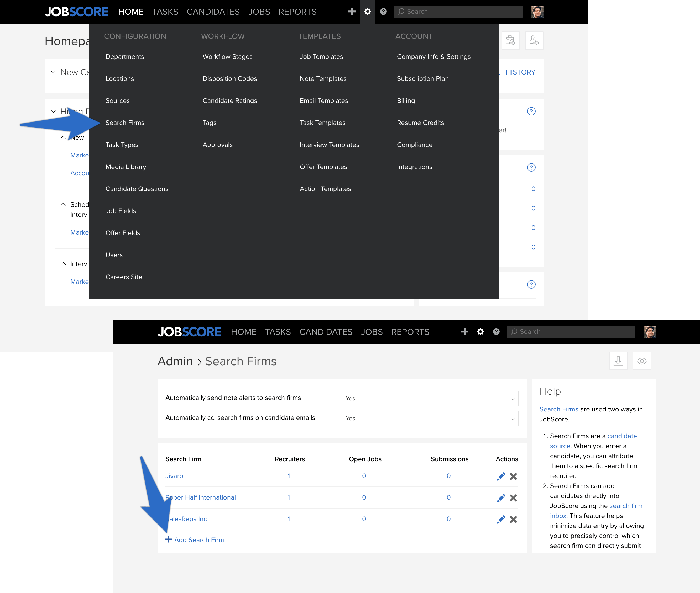Delete Jivaro with the X icon
This screenshot has height=593, width=700.
(x=513, y=476)
